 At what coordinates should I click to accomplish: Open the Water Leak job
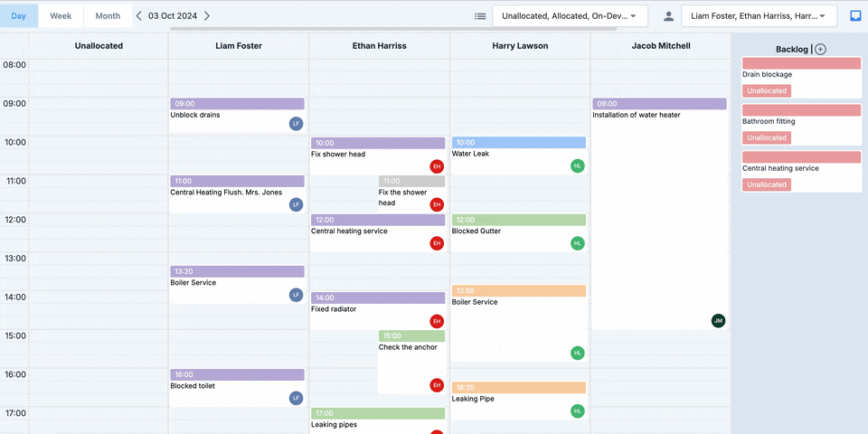pos(518,155)
